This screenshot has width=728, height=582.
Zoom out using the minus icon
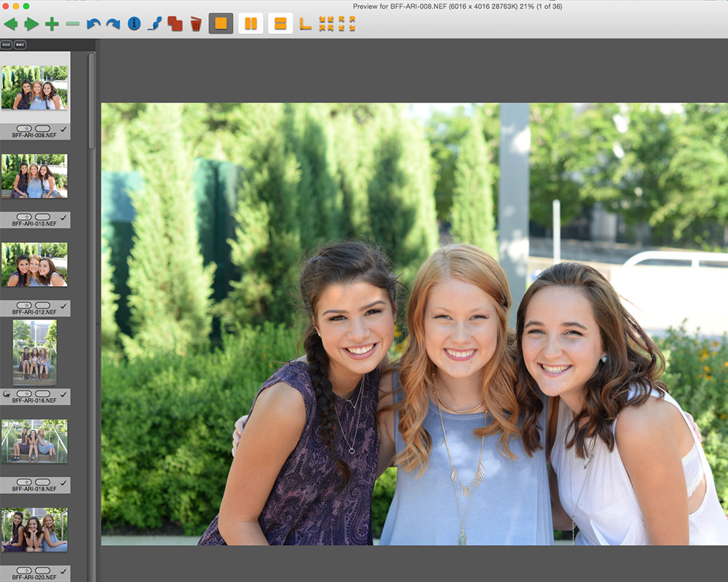(x=71, y=23)
